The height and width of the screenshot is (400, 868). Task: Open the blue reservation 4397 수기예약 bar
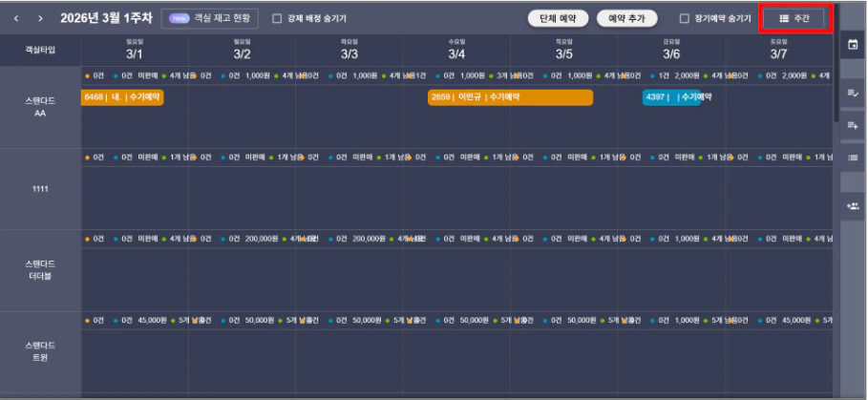pyautogui.click(x=671, y=97)
